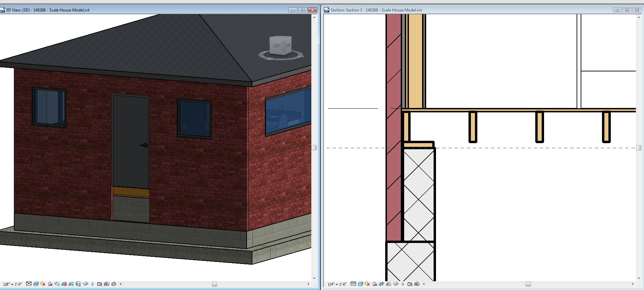The image size is (644, 290).
Task: Open the Section 3 window's Revit icon menu
Action: [327, 10]
